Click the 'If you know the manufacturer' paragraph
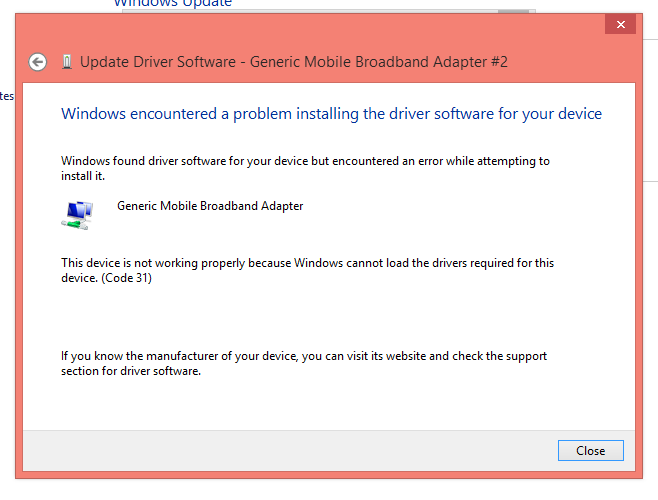This screenshot has width=658, height=500. pos(304,364)
